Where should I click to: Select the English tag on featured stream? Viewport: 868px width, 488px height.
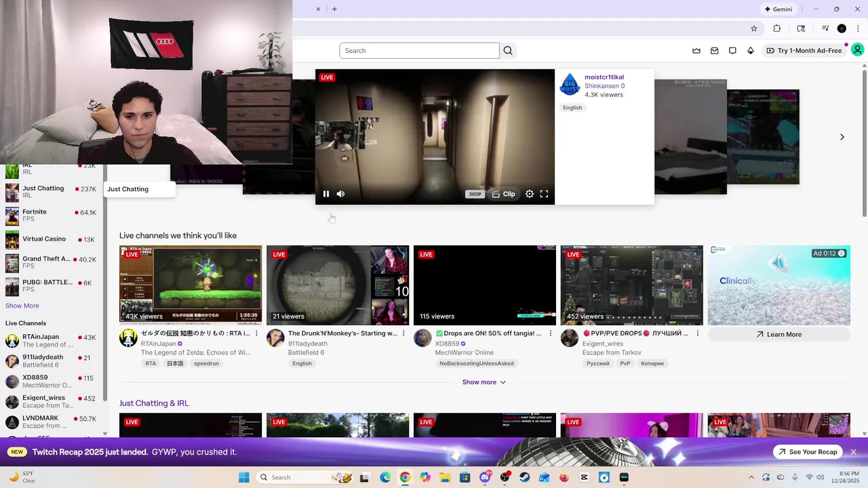(x=572, y=108)
